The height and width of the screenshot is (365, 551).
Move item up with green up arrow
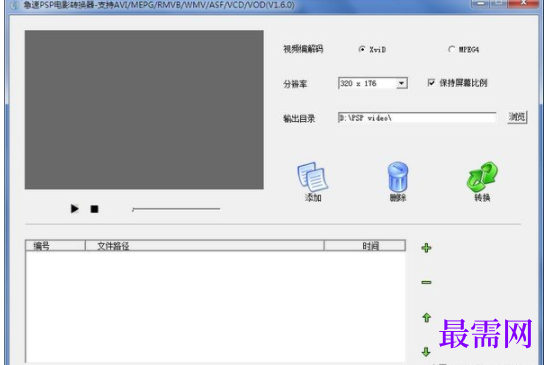pos(427,318)
